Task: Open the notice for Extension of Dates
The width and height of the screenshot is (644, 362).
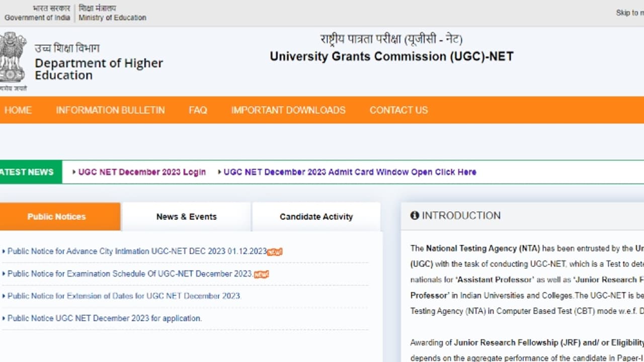Action: pos(124,296)
